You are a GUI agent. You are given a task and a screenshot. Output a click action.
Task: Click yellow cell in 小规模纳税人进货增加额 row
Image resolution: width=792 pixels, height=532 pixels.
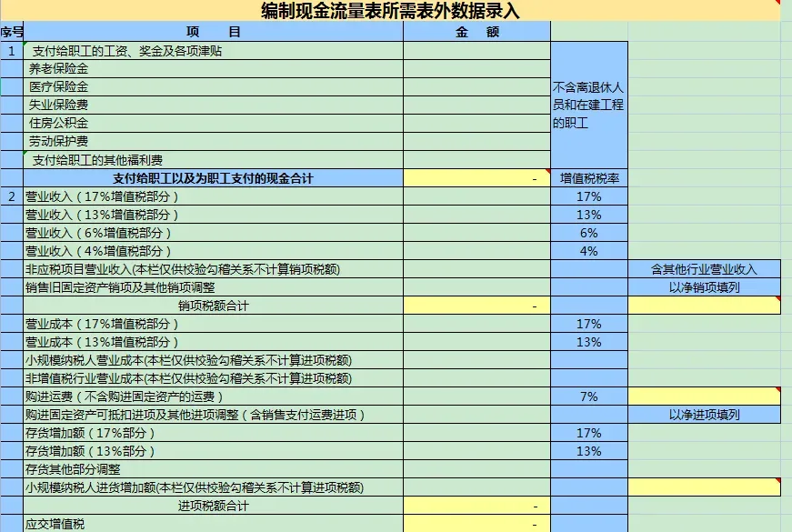click(704, 487)
